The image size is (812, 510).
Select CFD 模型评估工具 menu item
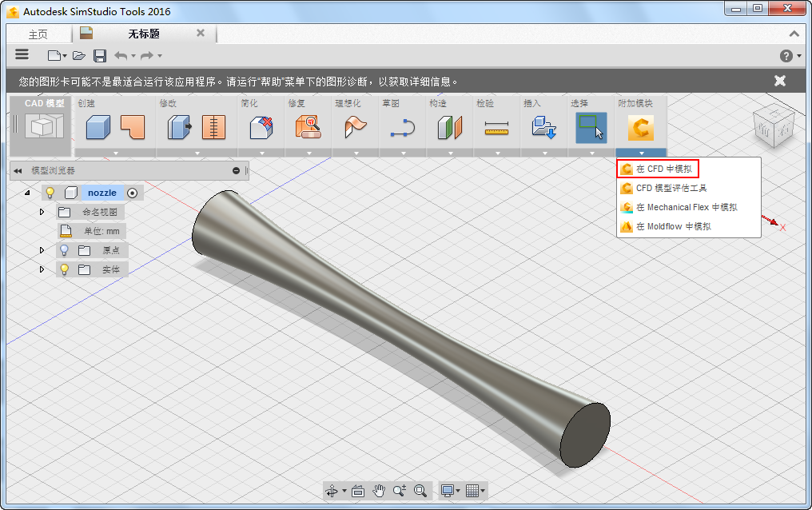688,188
